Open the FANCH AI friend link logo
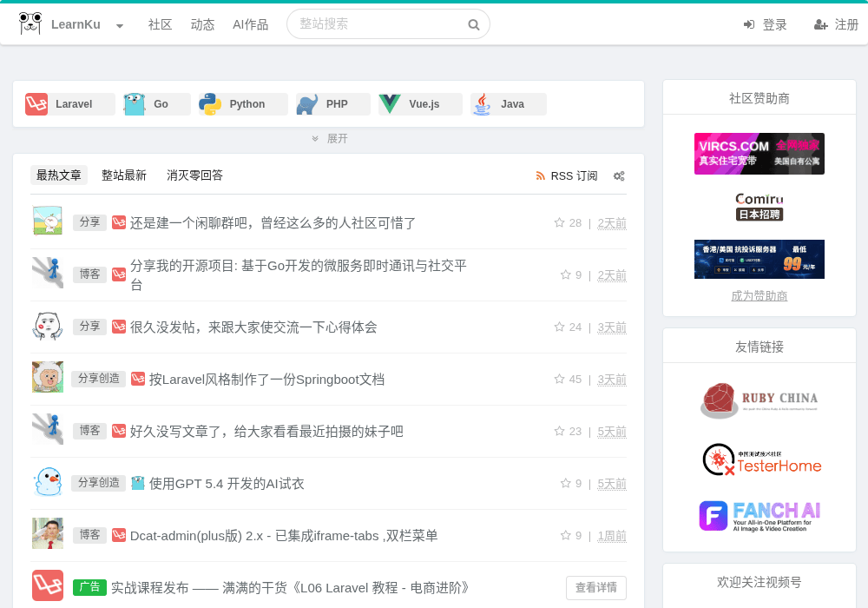This screenshot has height=608, width=868. [x=759, y=516]
